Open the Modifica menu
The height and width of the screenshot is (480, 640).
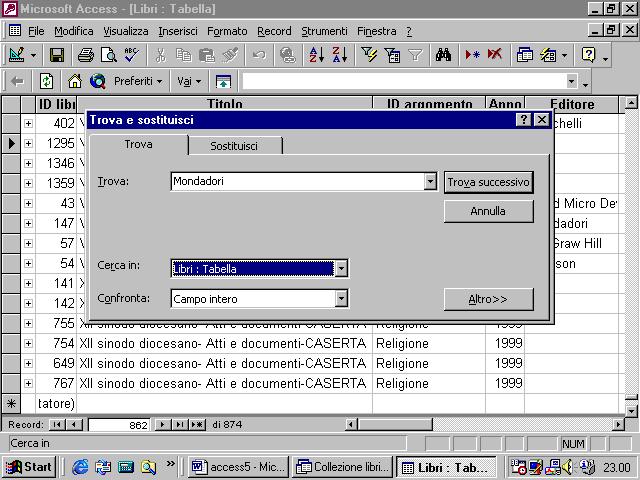point(73,31)
